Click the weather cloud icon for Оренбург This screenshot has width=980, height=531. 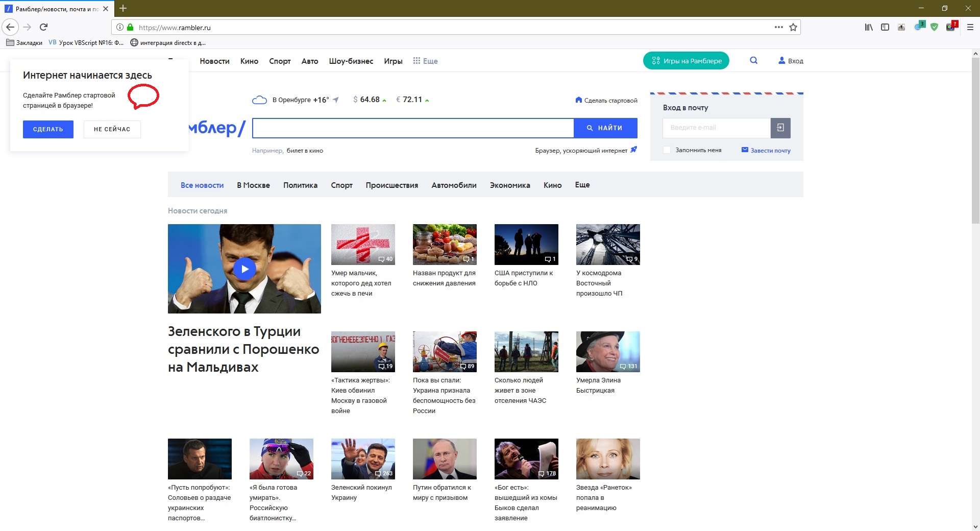tap(259, 100)
